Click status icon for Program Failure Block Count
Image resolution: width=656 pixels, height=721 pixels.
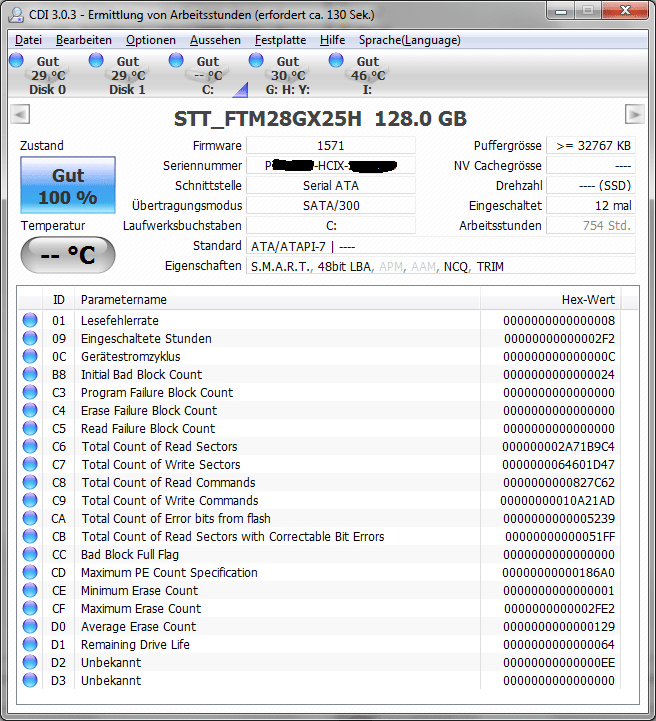tap(30, 392)
